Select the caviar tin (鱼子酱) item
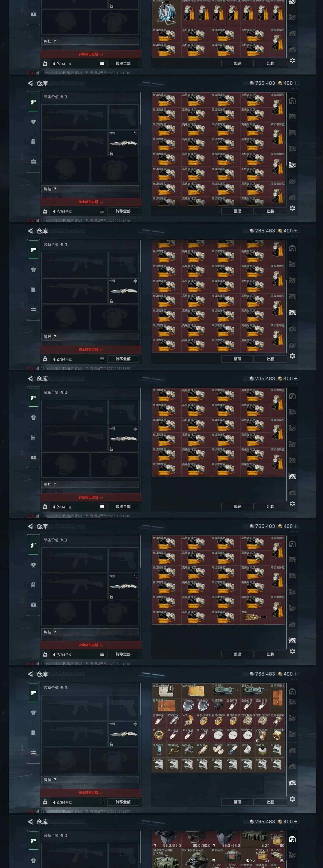The image size is (323, 868). coord(159,735)
